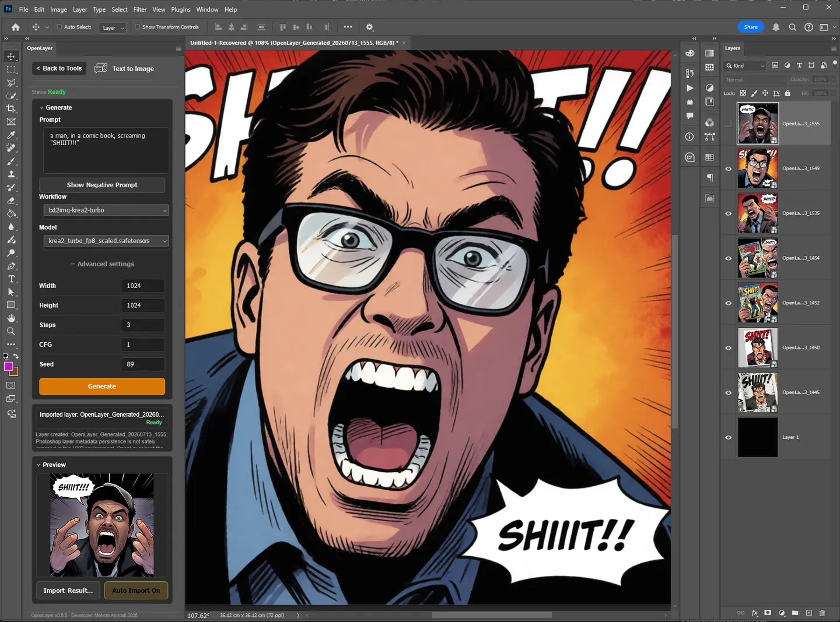Enable the Auto-Select checkbox

click(x=60, y=27)
